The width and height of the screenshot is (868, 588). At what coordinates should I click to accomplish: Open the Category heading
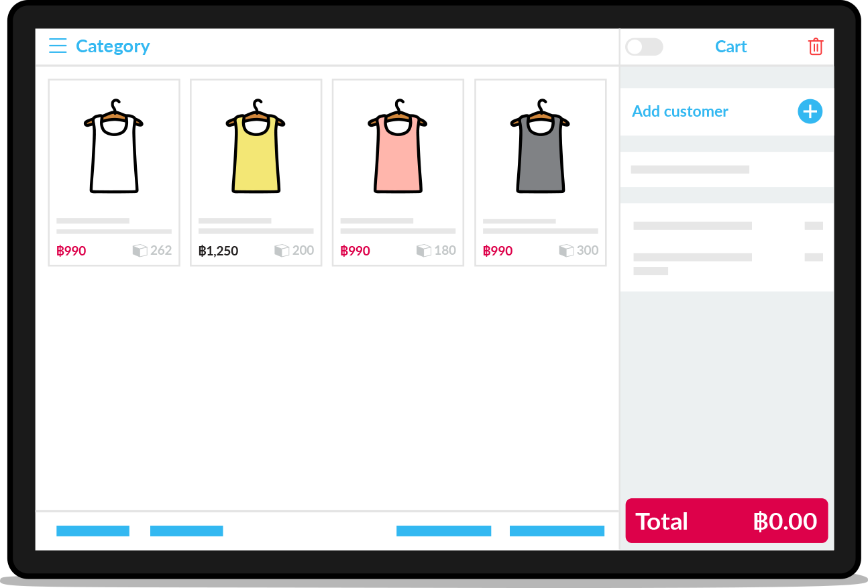[113, 46]
